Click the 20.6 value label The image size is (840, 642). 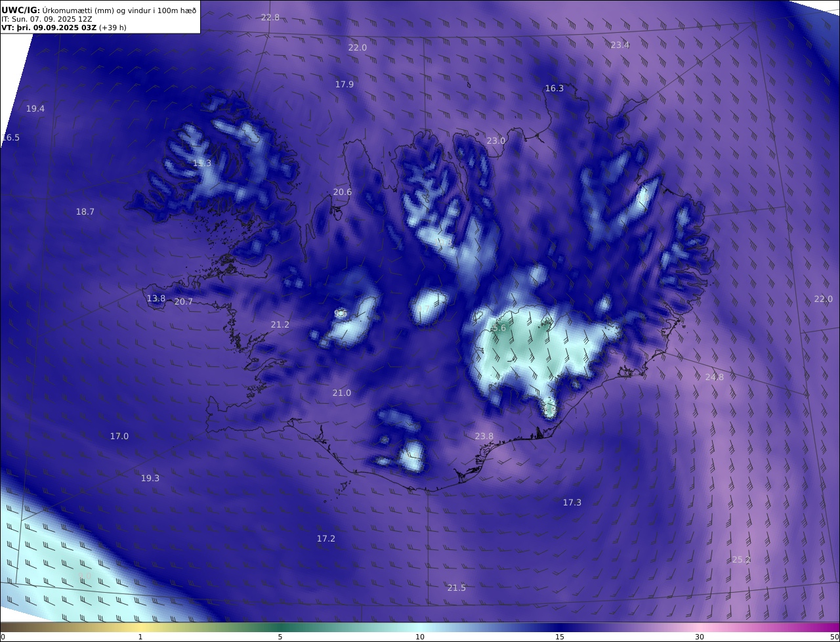click(x=343, y=192)
